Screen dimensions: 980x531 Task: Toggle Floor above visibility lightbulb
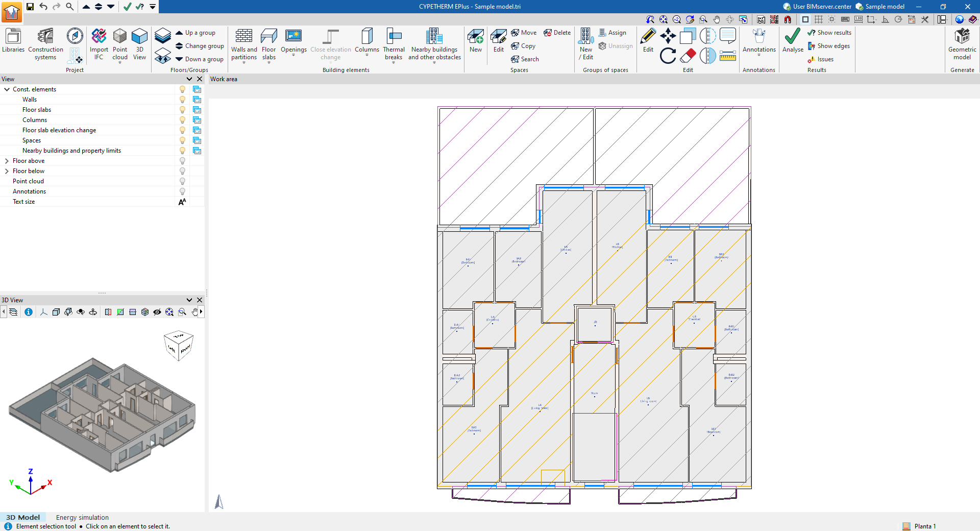coord(182,161)
